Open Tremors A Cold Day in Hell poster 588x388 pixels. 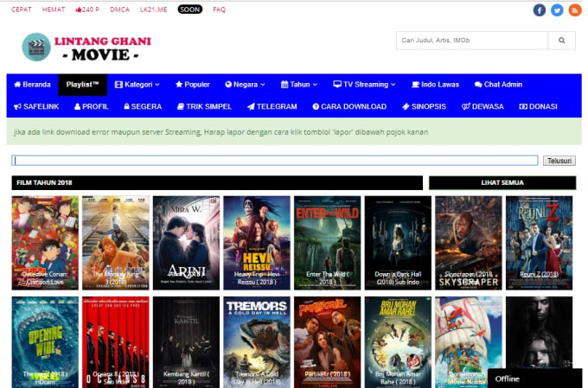[x=257, y=342]
